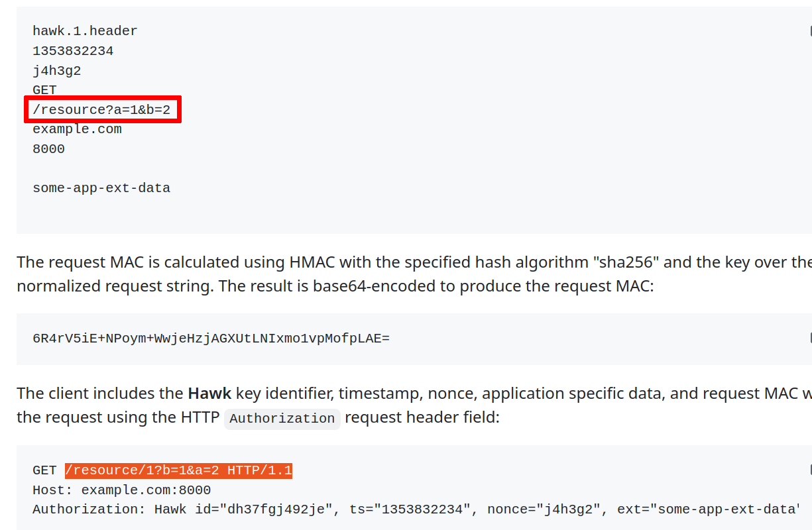
Task: Select the standalone "j4h3g2" nonce line
Action: pyautogui.click(x=57, y=70)
